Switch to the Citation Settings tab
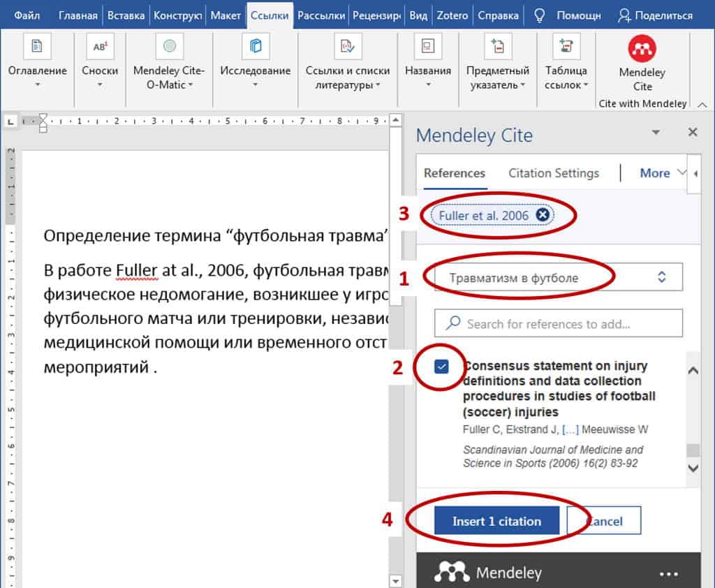The image size is (715, 588). click(554, 173)
